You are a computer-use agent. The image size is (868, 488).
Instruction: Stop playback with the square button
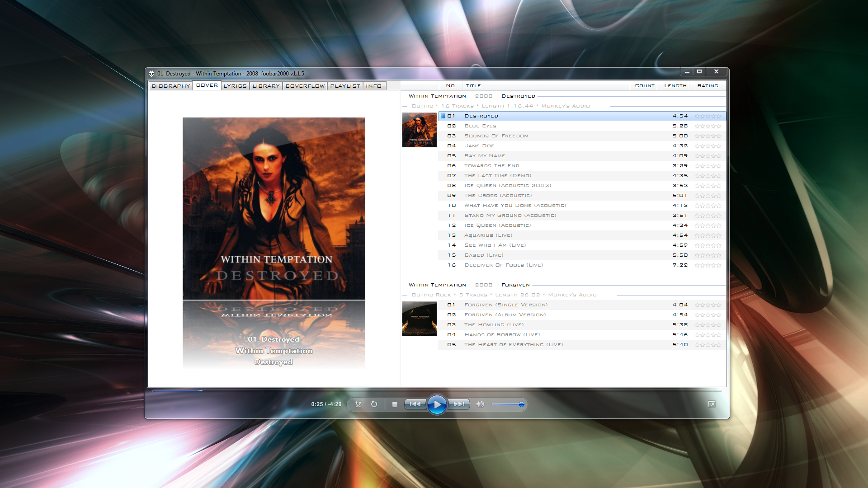[395, 404]
